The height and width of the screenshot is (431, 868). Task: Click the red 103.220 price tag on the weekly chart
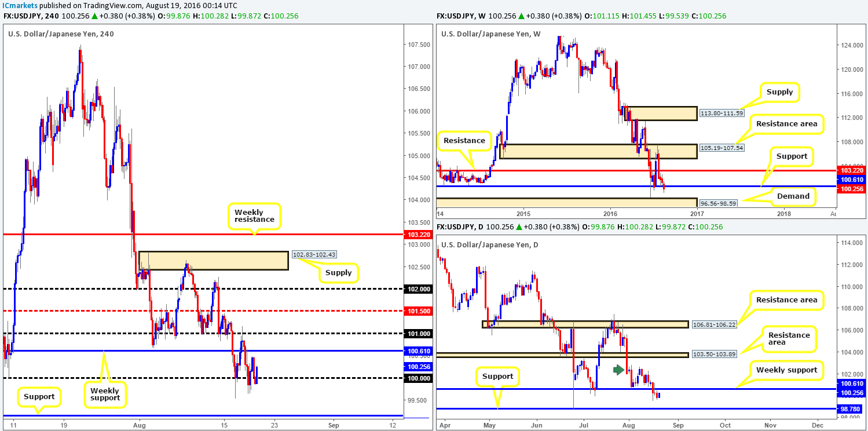click(x=851, y=171)
